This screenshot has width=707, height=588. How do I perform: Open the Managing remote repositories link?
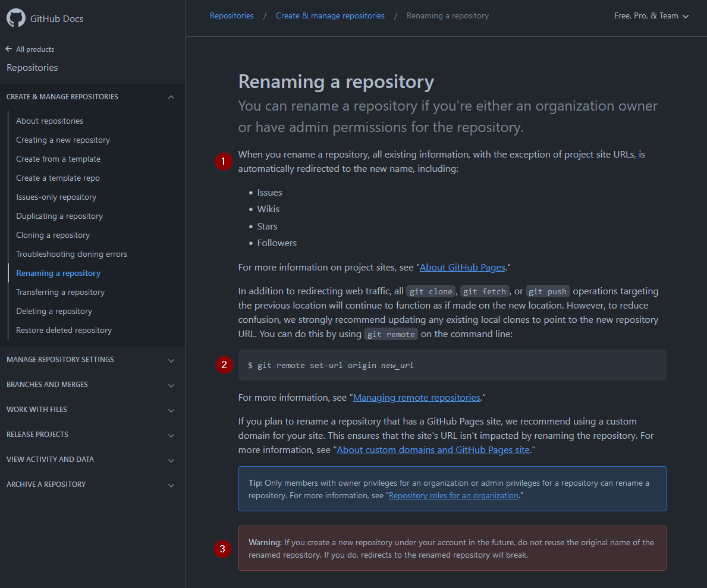[416, 397]
